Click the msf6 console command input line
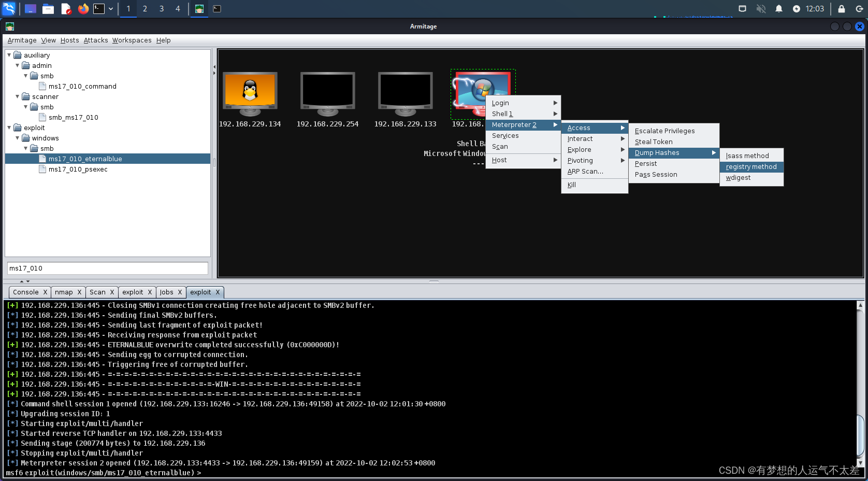The image size is (868, 481). pyautogui.click(x=430, y=473)
